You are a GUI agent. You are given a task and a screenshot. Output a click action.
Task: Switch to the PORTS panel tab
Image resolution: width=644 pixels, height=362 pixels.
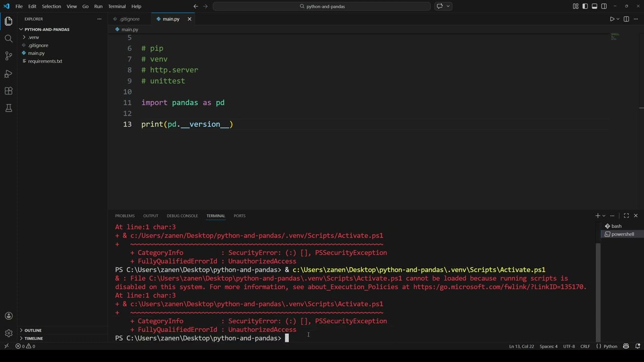click(239, 216)
